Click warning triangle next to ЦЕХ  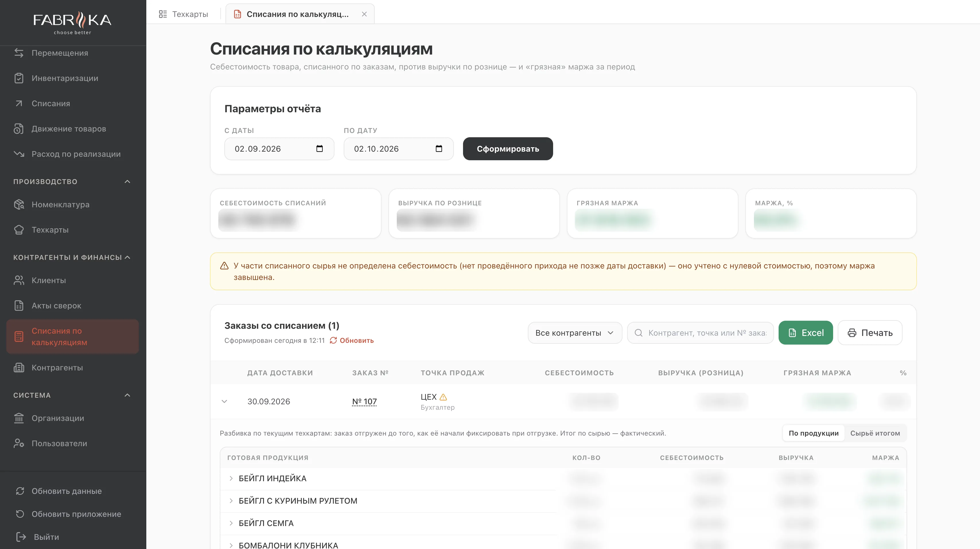click(443, 397)
